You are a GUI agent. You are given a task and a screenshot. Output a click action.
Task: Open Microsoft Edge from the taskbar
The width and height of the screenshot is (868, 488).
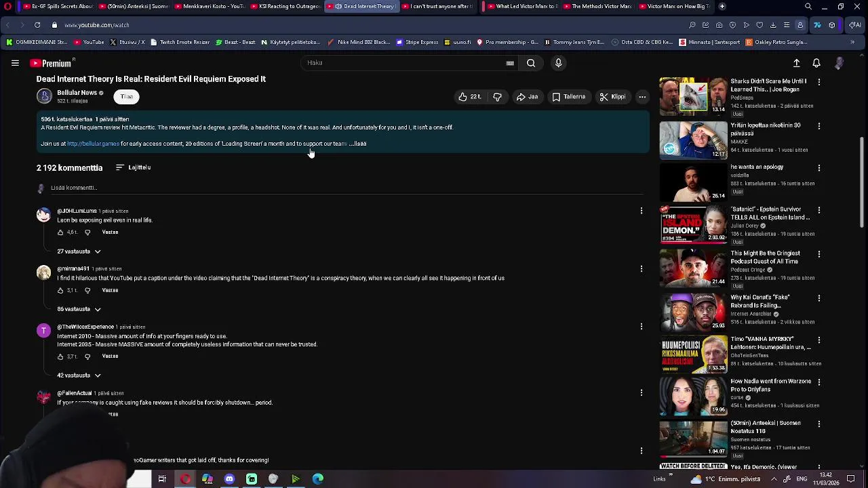pyautogui.click(x=317, y=479)
